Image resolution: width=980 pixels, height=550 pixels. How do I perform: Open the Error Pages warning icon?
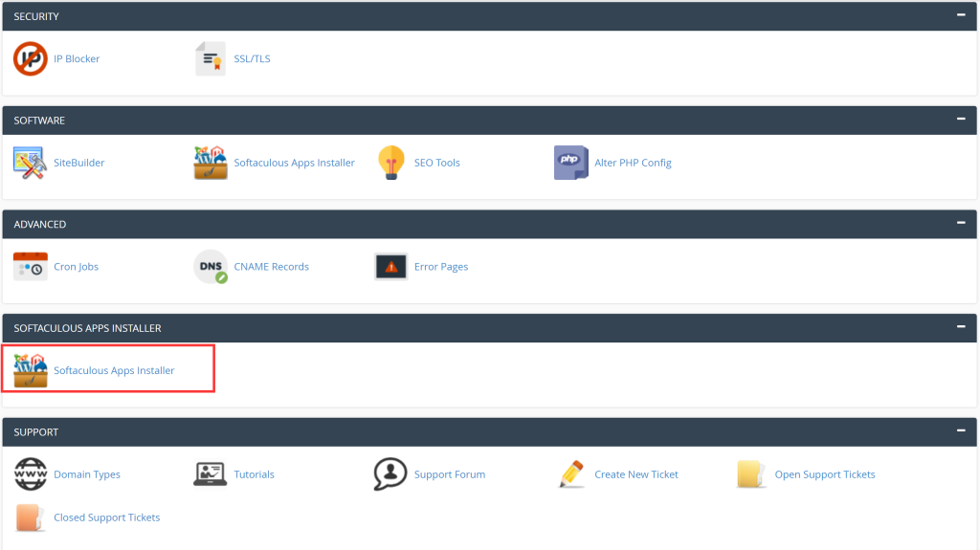(x=390, y=267)
